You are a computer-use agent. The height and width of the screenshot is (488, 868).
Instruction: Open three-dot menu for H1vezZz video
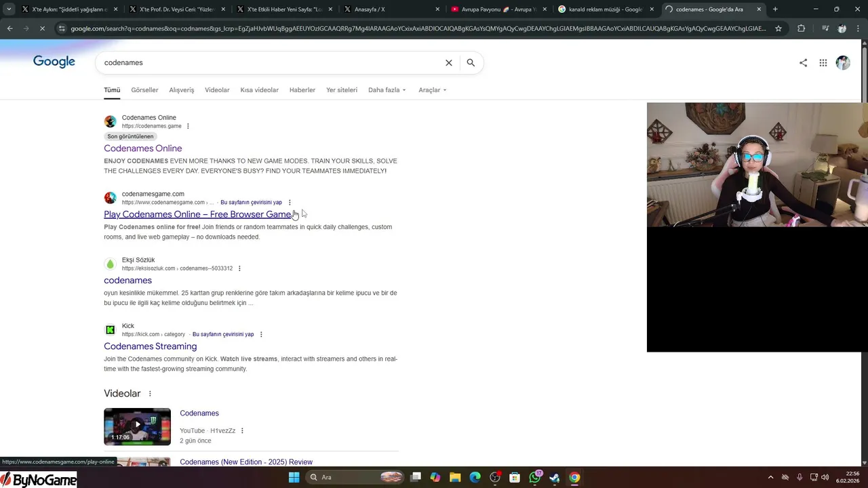(242, 430)
